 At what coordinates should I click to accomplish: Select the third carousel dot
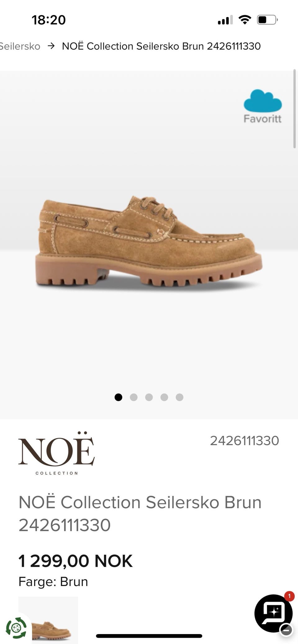coord(149,397)
